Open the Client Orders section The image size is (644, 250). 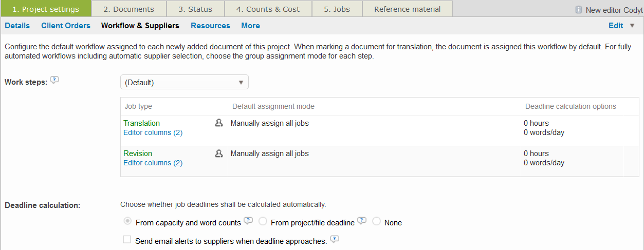[66, 26]
